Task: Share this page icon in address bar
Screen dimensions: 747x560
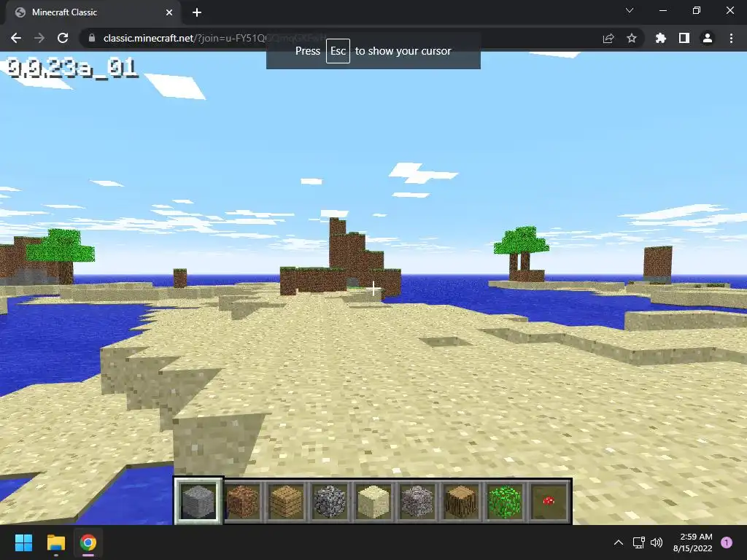Action: click(608, 38)
